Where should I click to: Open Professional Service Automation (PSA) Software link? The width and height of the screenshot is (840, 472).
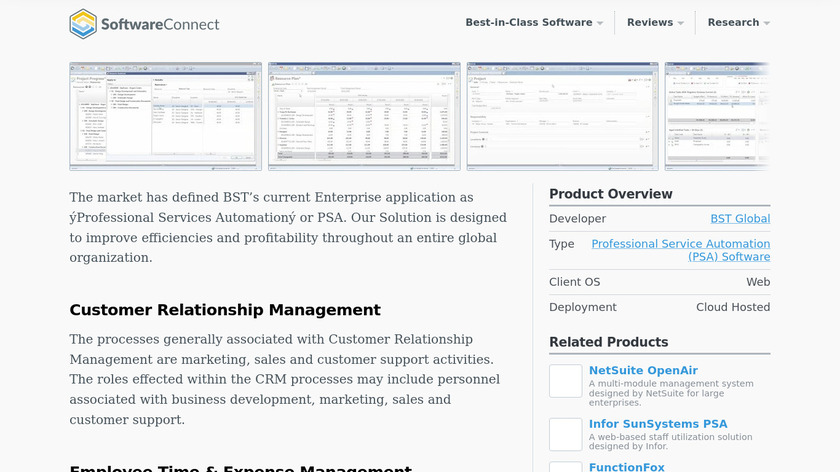point(680,250)
